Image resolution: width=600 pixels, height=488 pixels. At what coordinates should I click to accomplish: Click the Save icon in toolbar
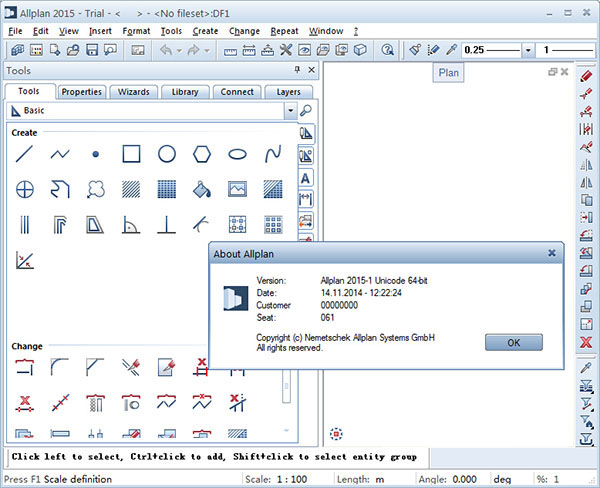click(x=92, y=50)
